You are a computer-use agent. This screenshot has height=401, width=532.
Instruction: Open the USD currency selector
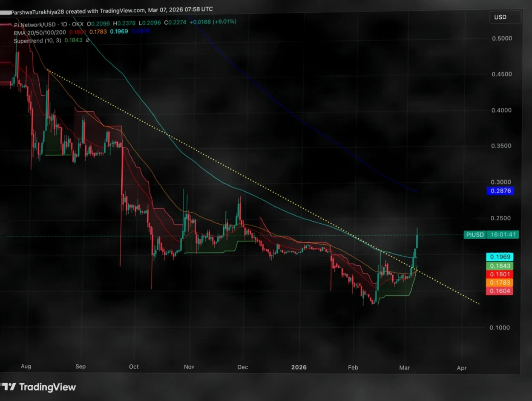tap(505, 17)
